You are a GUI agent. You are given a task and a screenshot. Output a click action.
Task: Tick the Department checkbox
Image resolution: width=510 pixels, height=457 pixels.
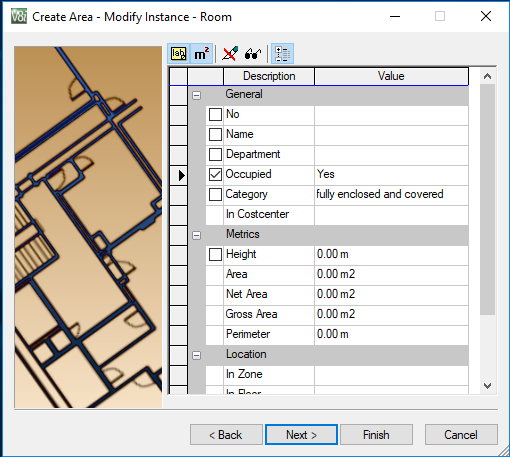(215, 154)
